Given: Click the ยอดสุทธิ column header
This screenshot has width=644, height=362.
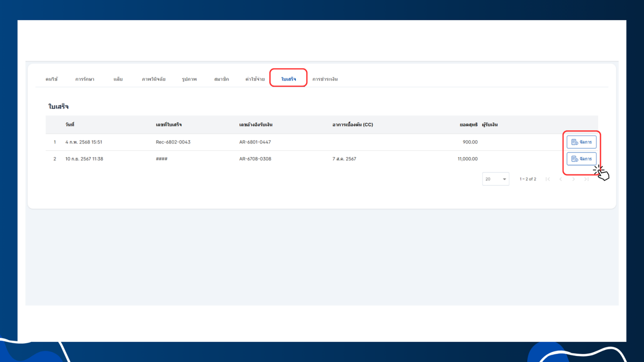Looking at the screenshot, I should 469,125.
